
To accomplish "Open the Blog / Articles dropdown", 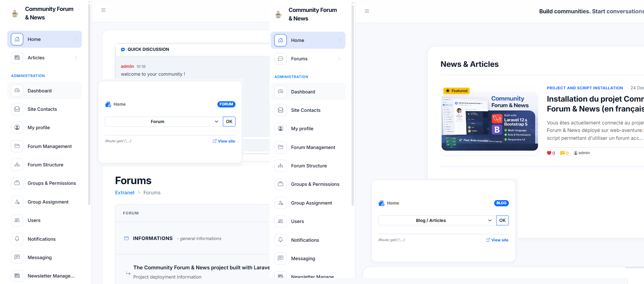I will point(437,220).
